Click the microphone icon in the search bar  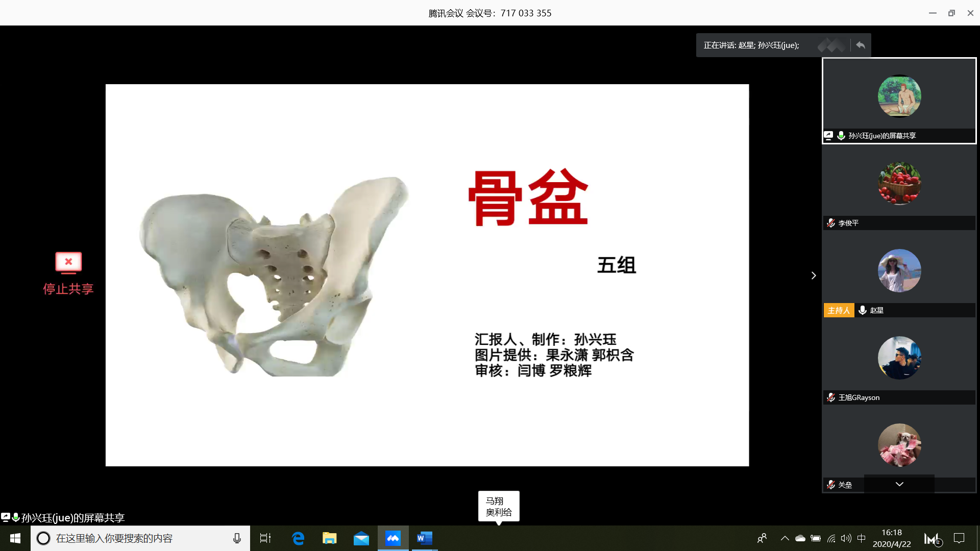click(x=236, y=538)
